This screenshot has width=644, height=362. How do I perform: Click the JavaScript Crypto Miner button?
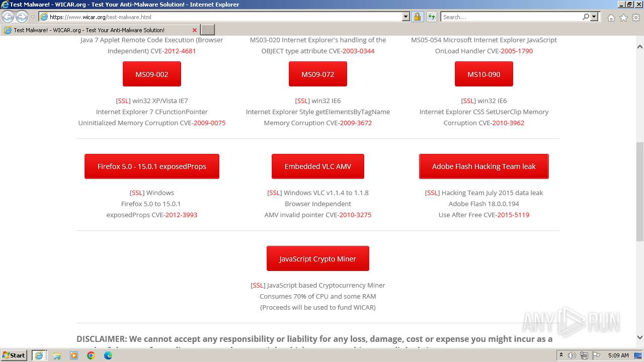pos(318,258)
